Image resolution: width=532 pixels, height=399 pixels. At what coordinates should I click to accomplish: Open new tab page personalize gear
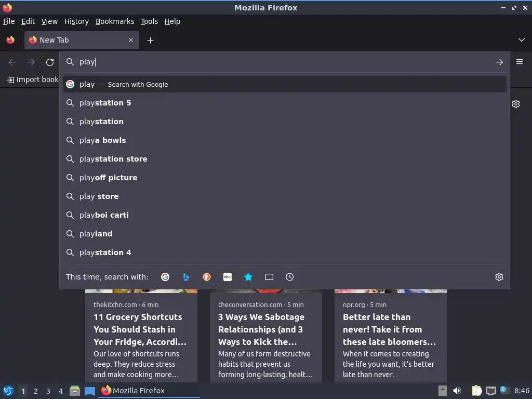pos(516,104)
